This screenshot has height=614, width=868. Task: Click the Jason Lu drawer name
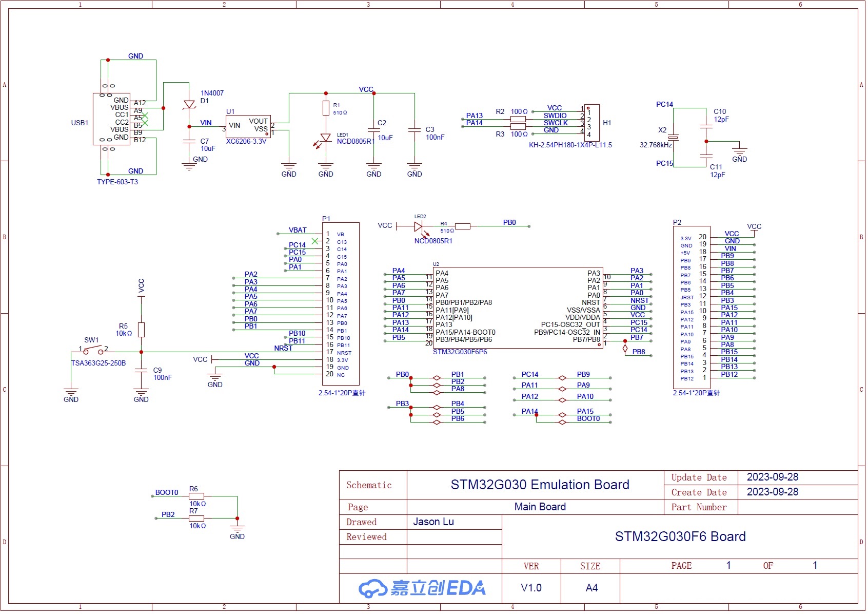click(x=433, y=522)
